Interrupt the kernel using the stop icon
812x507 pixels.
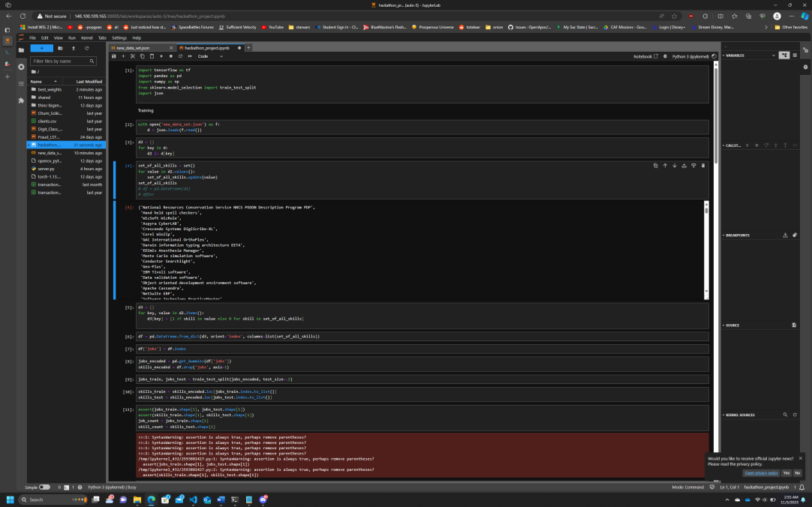pos(171,55)
